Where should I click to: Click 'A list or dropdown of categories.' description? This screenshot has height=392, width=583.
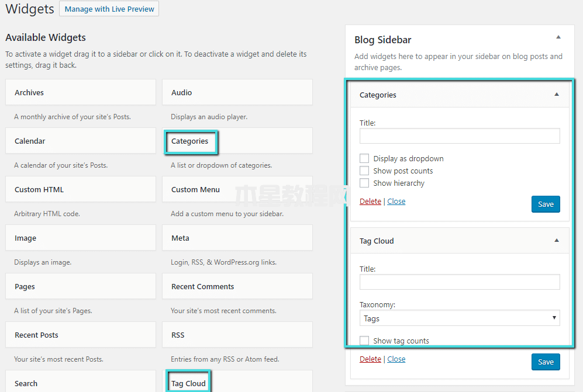(x=221, y=165)
